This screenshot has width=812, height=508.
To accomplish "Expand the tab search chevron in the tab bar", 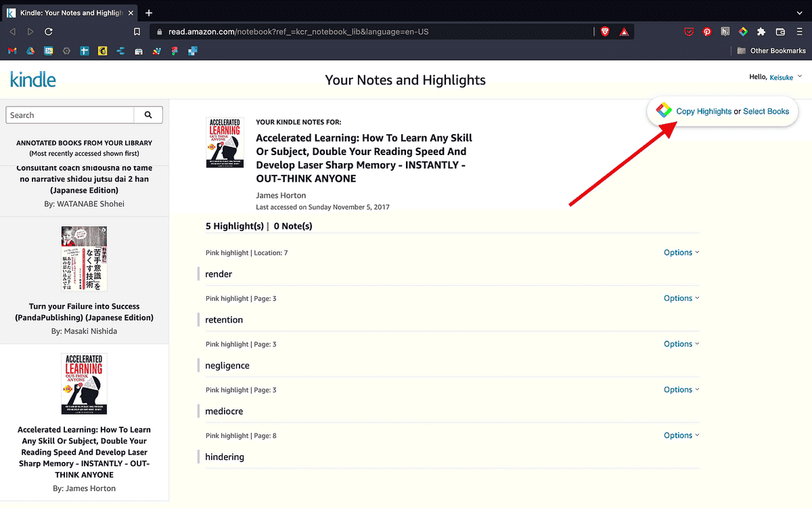I will [798, 13].
